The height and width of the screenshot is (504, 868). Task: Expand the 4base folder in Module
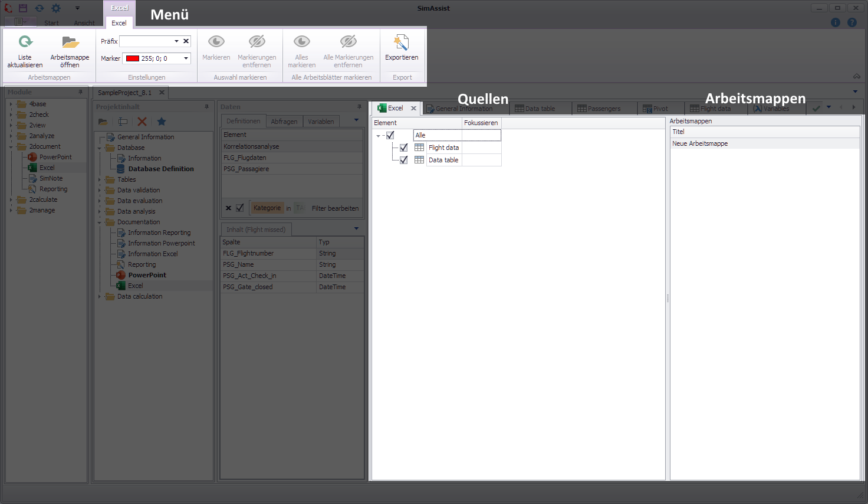click(11, 104)
